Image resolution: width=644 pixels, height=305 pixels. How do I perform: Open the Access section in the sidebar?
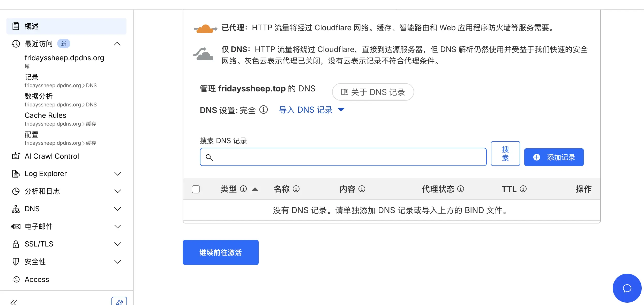click(37, 279)
